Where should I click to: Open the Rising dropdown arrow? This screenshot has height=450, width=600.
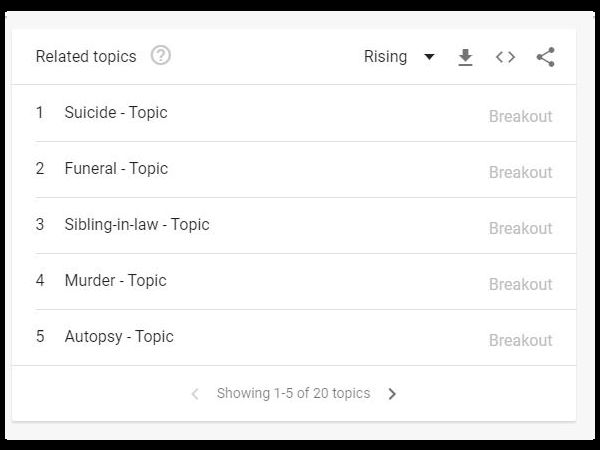click(x=429, y=57)
